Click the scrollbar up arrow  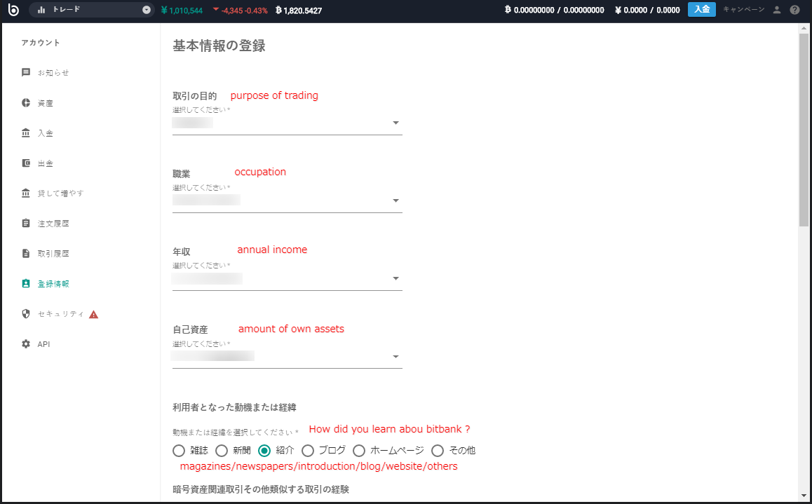pyautogui.click(x=804, y=29)
